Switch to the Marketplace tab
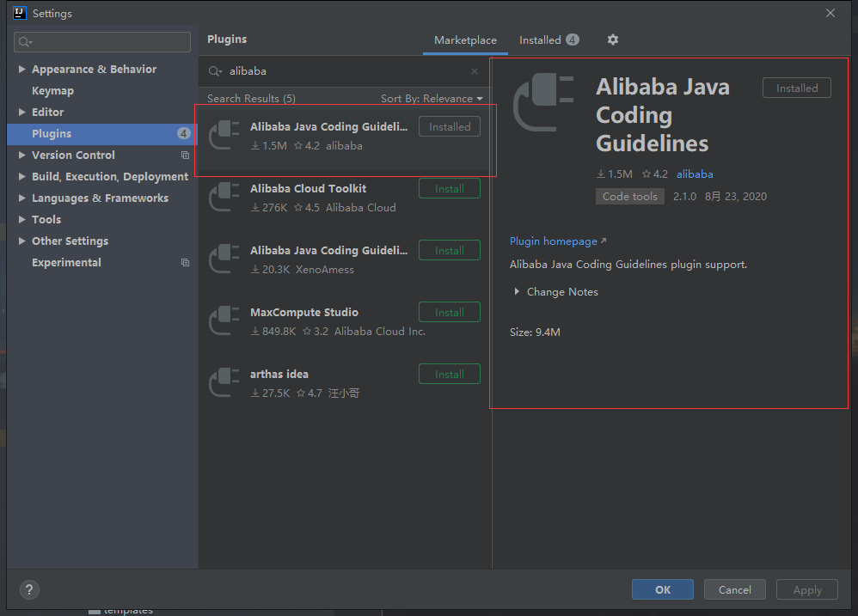 (x=465, y=40)
